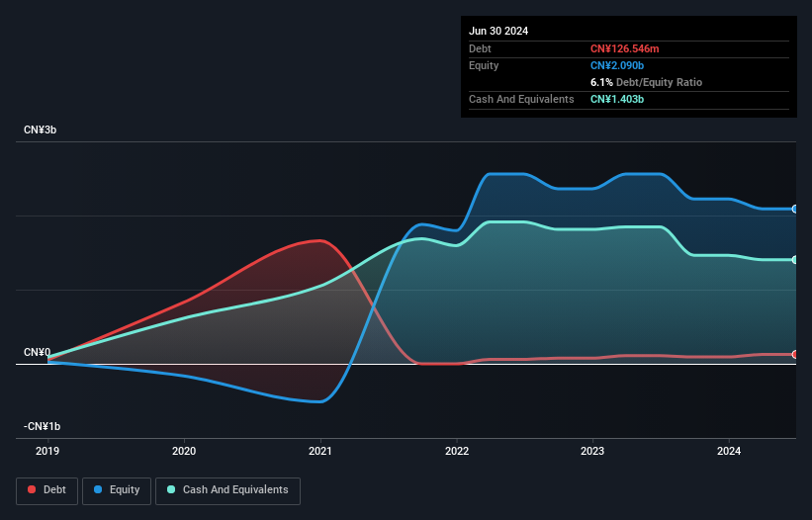This screenshot has height=520, width=812.
Task: Toggle the Equity series in the legend
Action: tap(117, 490)
